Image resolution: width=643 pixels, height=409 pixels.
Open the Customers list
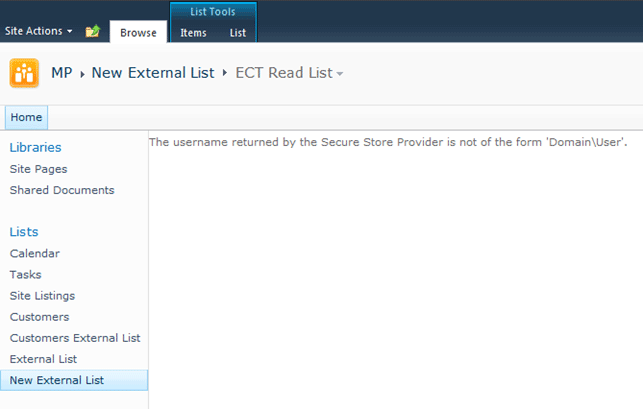pos(39,317)
